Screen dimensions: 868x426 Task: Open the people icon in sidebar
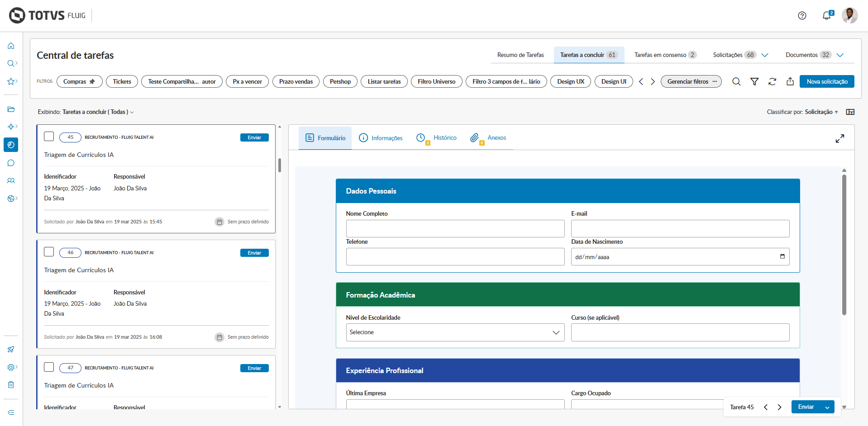tap(11, 180)
